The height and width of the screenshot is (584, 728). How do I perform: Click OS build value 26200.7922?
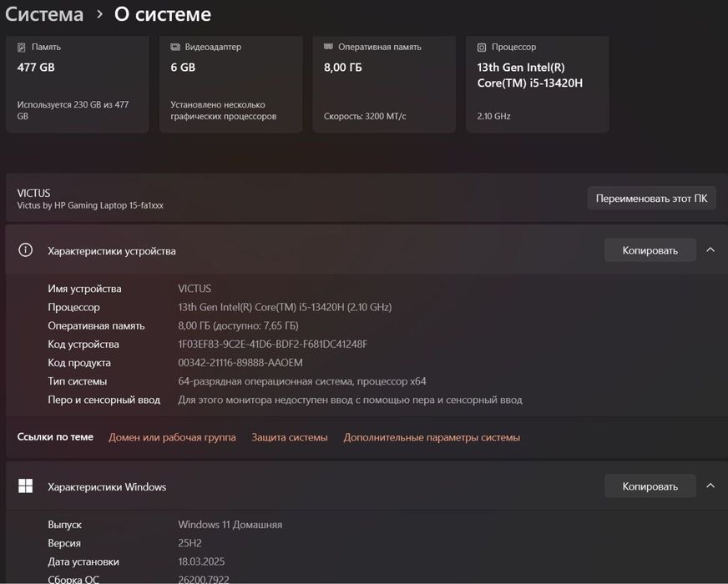coord(204,579)
